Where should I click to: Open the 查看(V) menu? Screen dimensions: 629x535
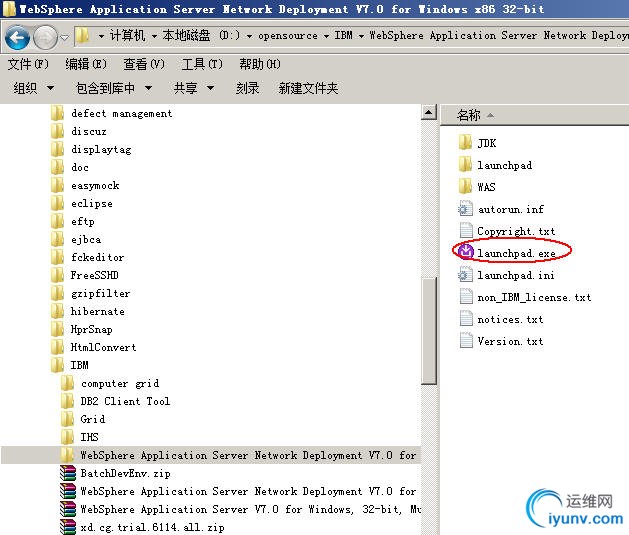coord(144,64)
